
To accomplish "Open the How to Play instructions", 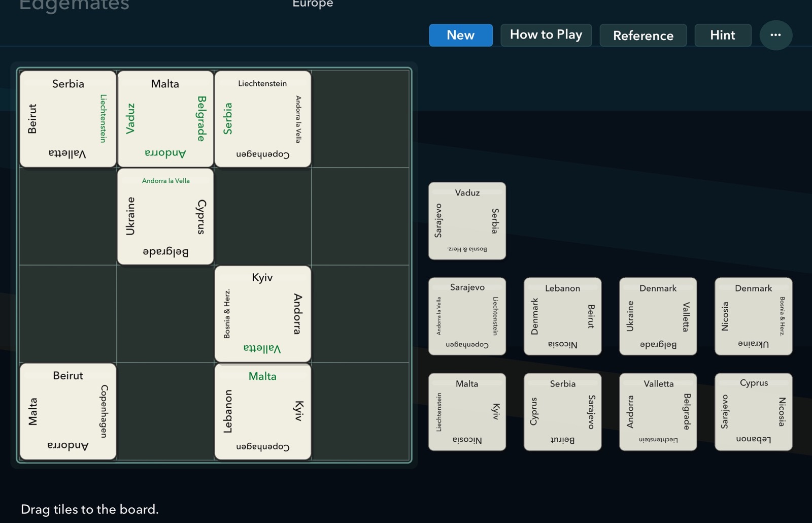I will pyautogui.click(x=546, y=35).
